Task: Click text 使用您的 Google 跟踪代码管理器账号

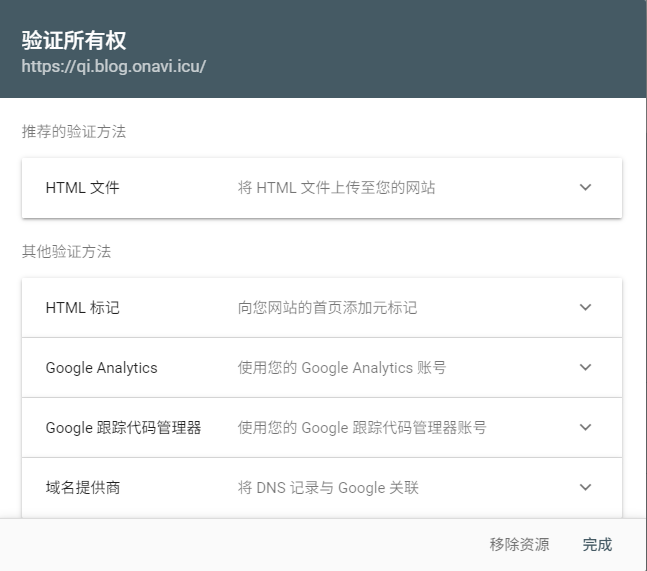Action: [361, 427]
